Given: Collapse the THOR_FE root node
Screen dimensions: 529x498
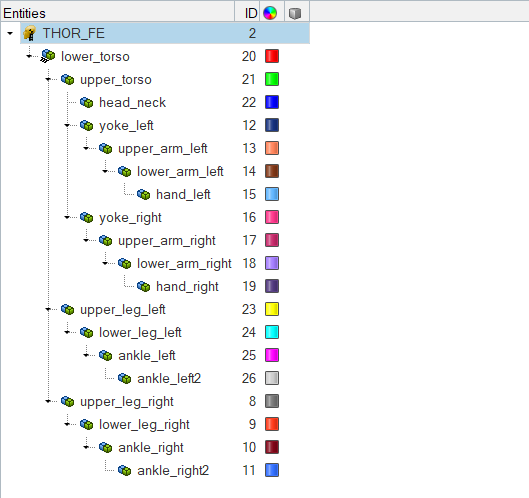Looking at the screenshot, I should (x=10, y=33).
